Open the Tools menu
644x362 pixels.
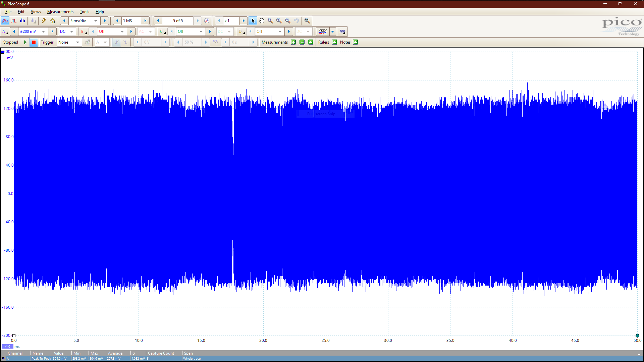point(84,12)
